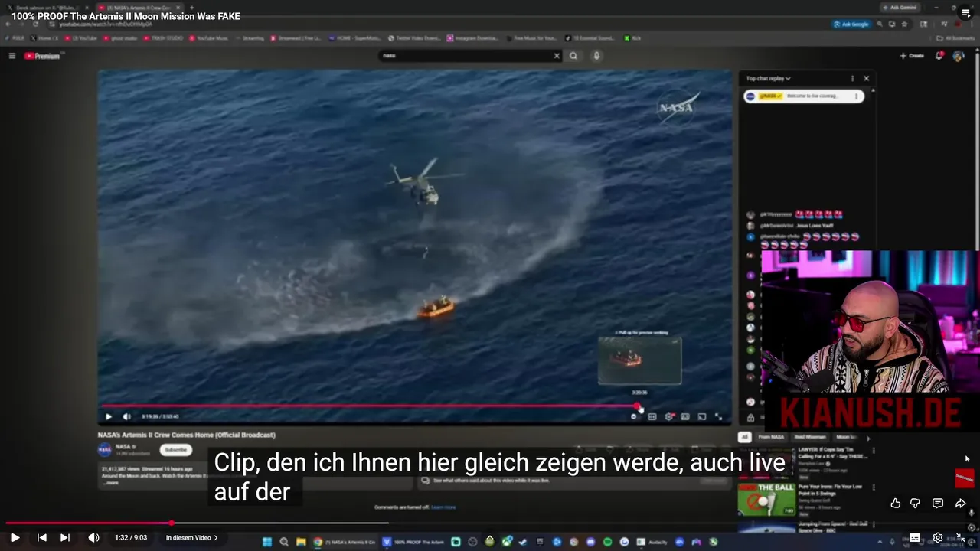The height and width of the screenshot is (551, 980).
Task: Open the Windows taskbar search
Action: click(284, 542)
